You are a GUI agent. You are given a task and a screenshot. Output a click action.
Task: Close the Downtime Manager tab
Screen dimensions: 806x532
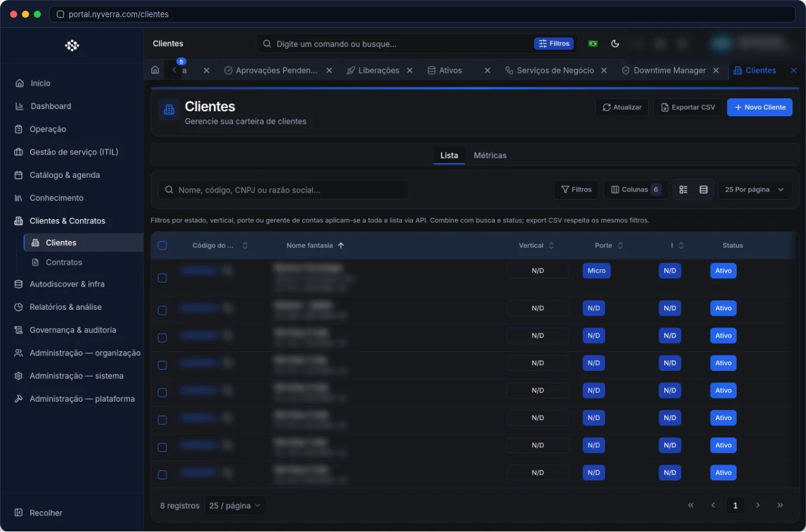[x=716, y=70]
